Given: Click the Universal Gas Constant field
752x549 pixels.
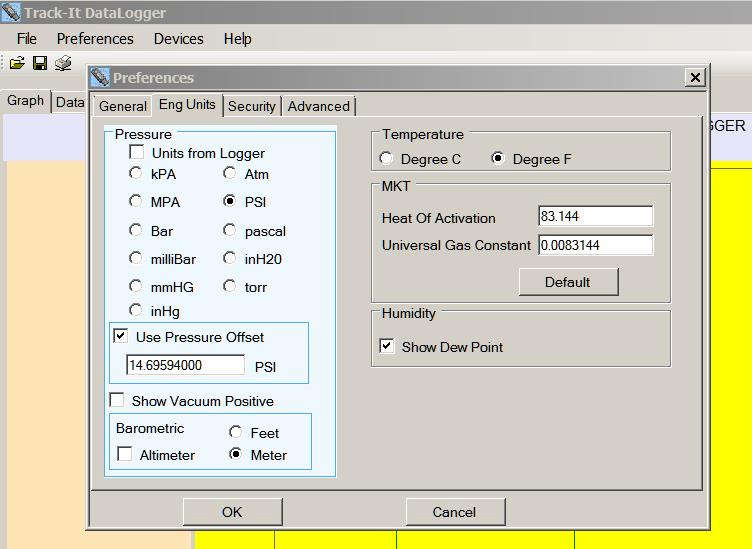Looking at the screenshot, I should [595, 245].
